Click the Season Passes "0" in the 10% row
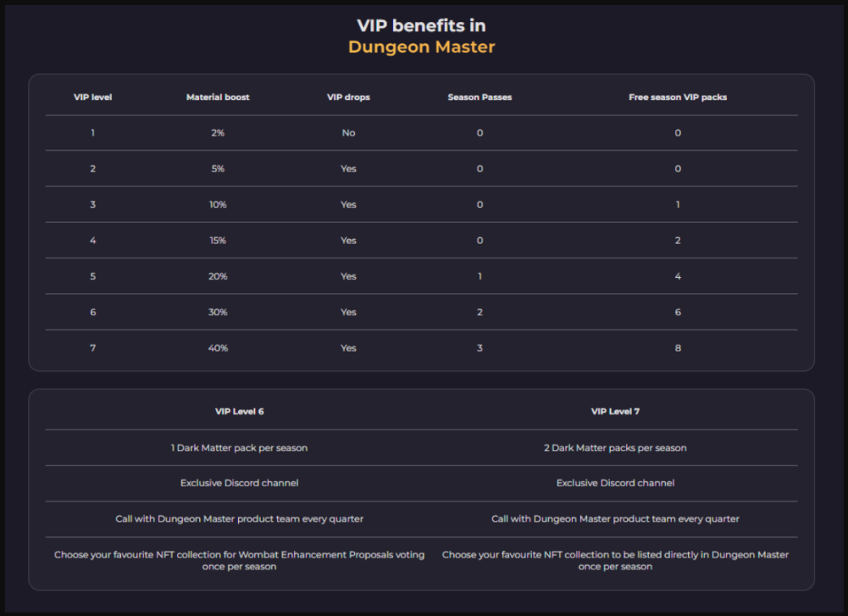 pyautogui.click(x=479, y=204)
